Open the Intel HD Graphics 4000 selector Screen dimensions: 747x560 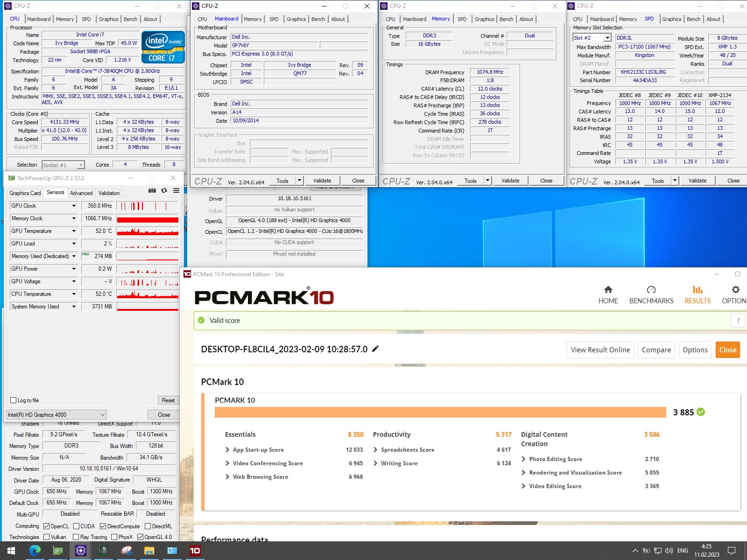pos(56,414)
